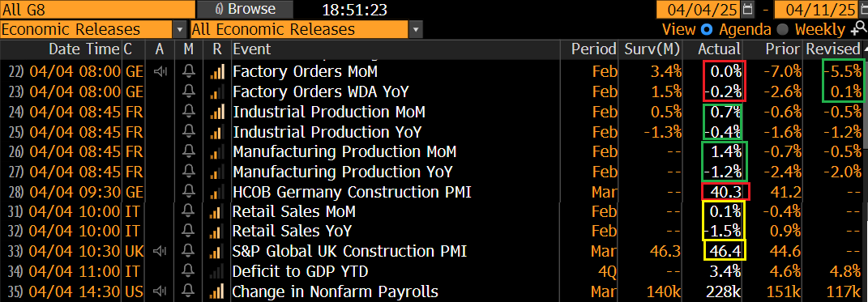
Task: Set alert bell for Change in Nonfarm Payrolls
Action: (190, 291)
